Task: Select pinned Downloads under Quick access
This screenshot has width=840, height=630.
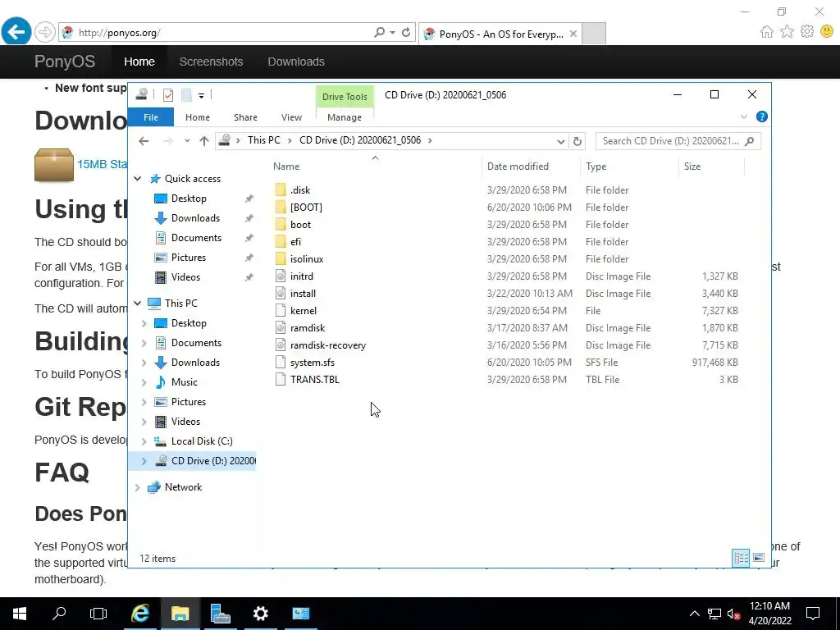Action: pos(195,218)
